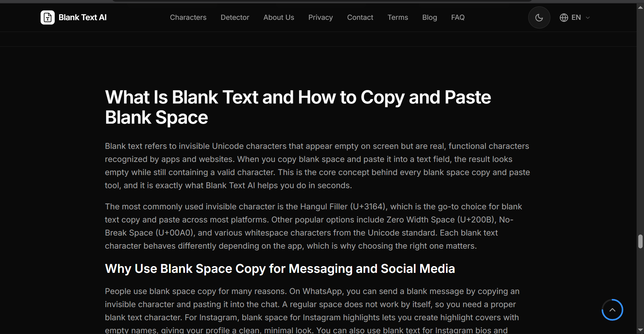Open the Characters menu item

point(188,17)
